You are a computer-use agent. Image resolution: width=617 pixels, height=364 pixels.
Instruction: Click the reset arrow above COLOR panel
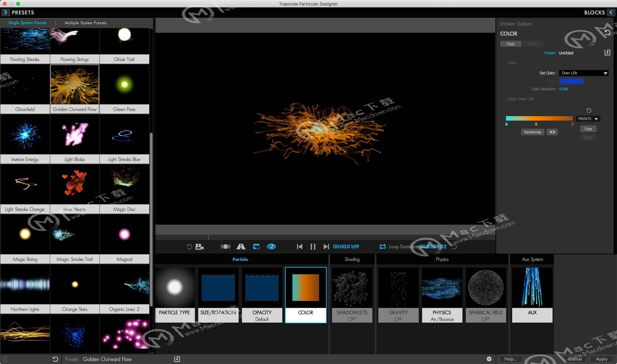[607, 32]
